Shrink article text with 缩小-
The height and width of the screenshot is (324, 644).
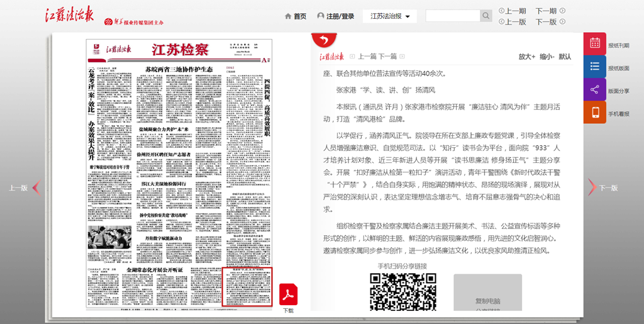tap(547, 57)
